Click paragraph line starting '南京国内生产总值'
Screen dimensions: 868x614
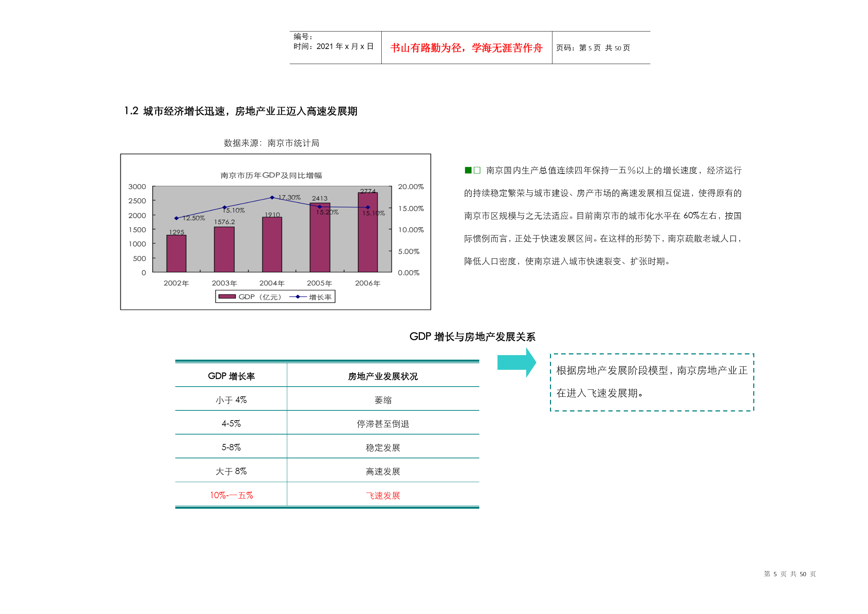pos(614,170)
